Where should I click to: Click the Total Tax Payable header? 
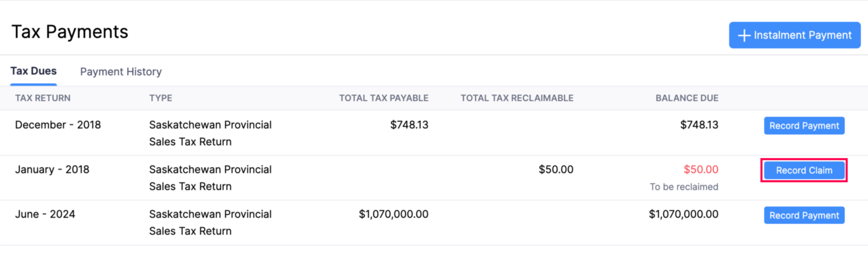[383, 98]
